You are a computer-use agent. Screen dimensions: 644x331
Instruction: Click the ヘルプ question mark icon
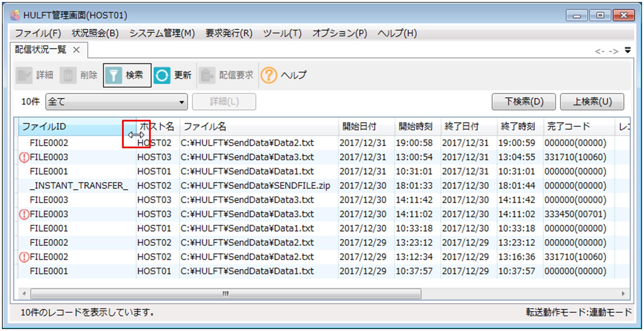coord(269,75)
